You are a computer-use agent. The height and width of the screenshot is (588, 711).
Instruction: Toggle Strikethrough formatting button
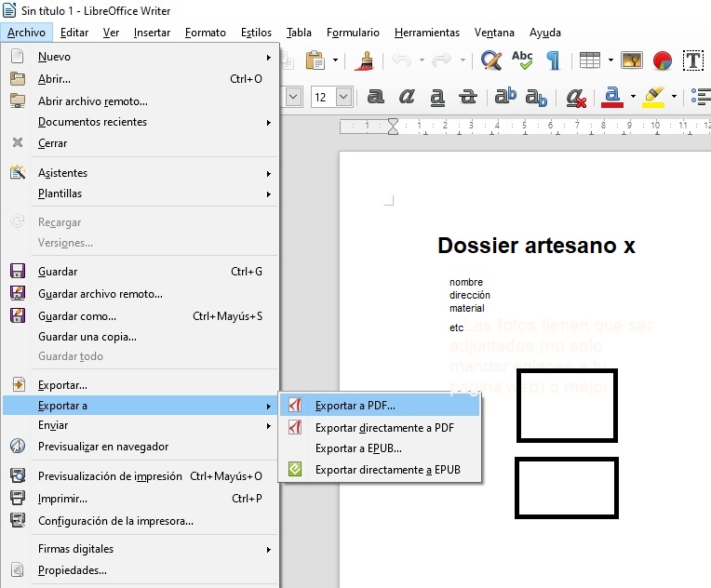468,97
